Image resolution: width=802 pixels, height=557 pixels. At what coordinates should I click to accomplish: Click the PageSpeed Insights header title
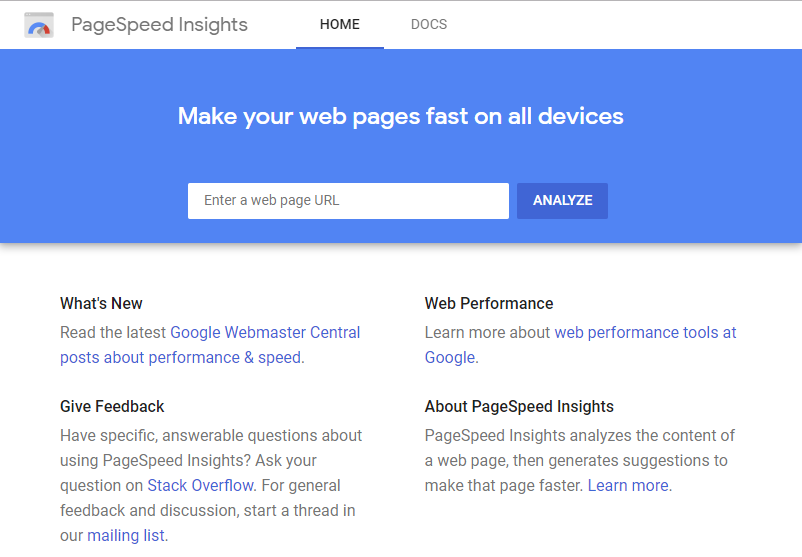pyautogui.click(x=159, y=25)
